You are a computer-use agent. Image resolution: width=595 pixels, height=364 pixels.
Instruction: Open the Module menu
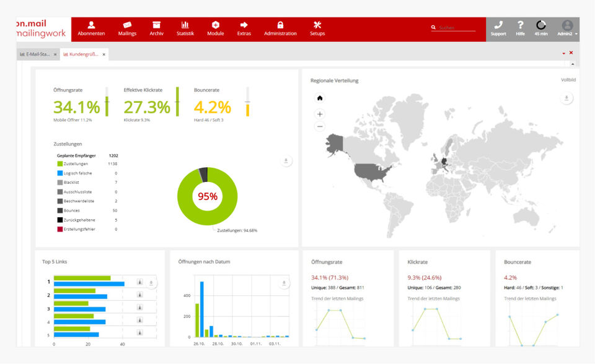[x=216, y=28]
